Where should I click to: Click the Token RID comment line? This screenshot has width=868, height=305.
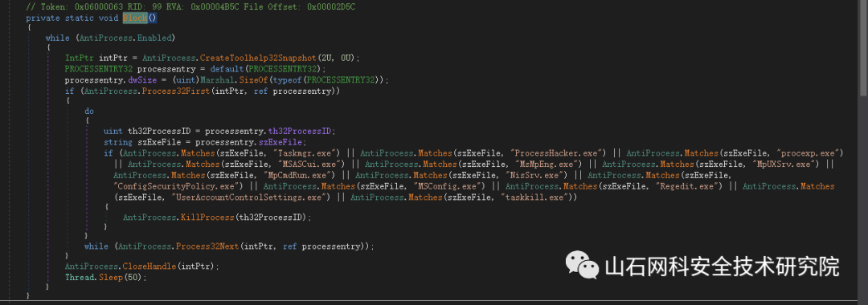[x=191, y=6]
